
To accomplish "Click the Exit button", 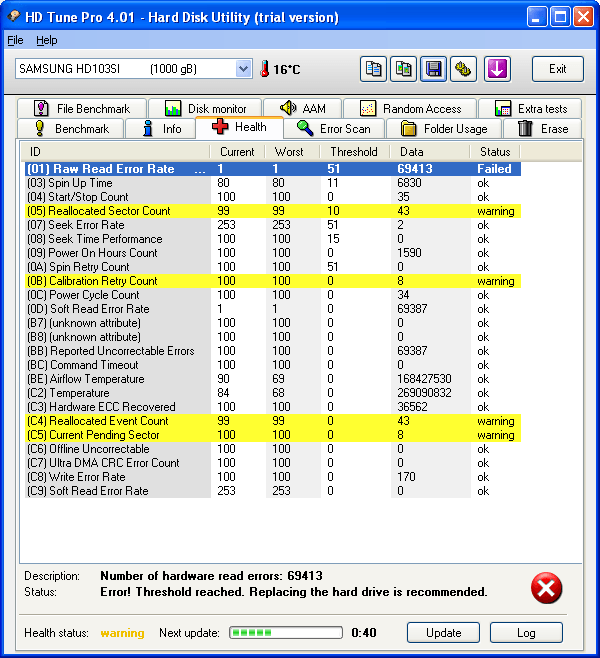I will point(558,69).
